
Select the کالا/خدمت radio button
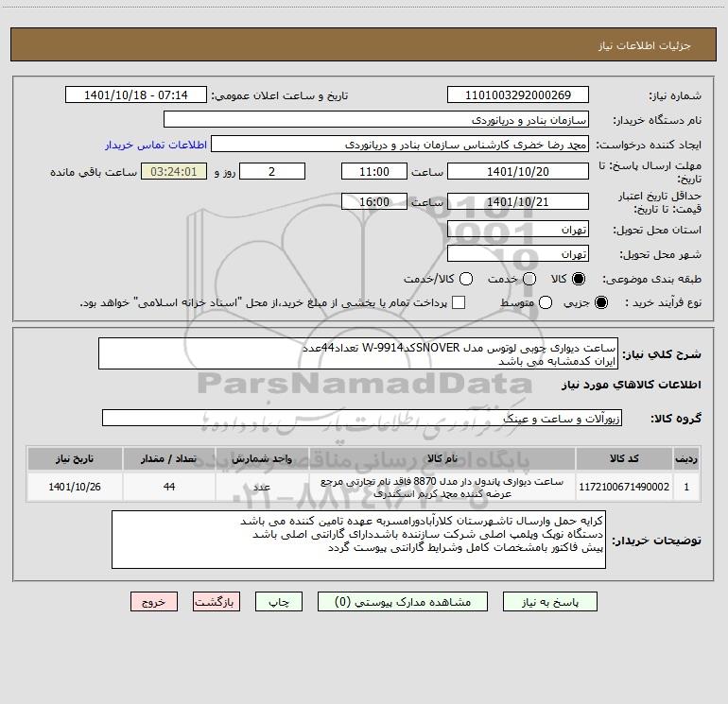click(x=466, y=279)
